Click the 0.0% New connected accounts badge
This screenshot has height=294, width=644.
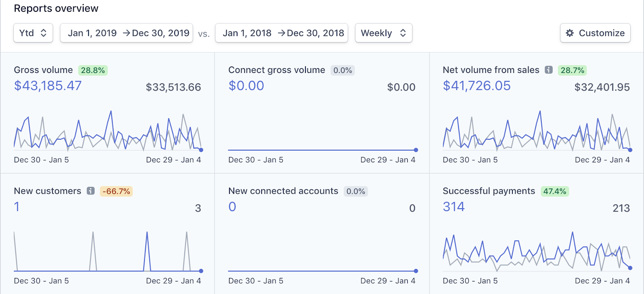click(x=356, y=191)
